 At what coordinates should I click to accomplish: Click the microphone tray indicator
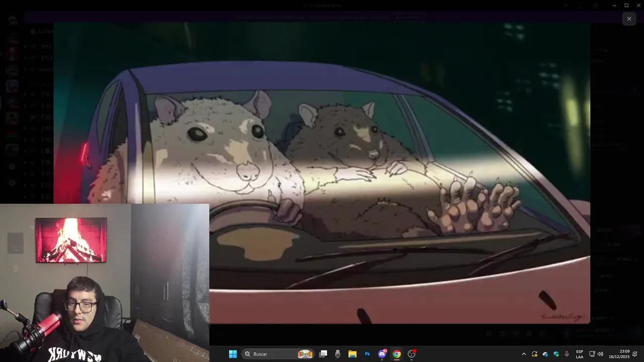[x=567, y=354]
